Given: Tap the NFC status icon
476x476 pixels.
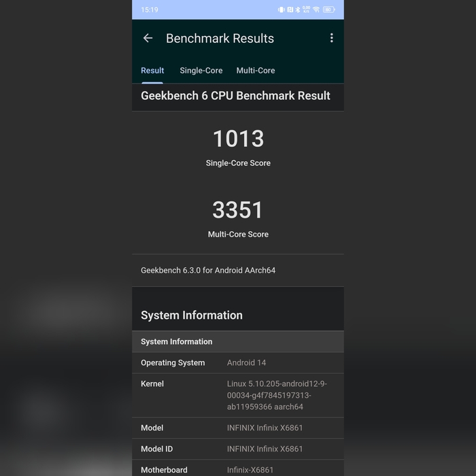Looking at the screenshot, I should [290, 10].
